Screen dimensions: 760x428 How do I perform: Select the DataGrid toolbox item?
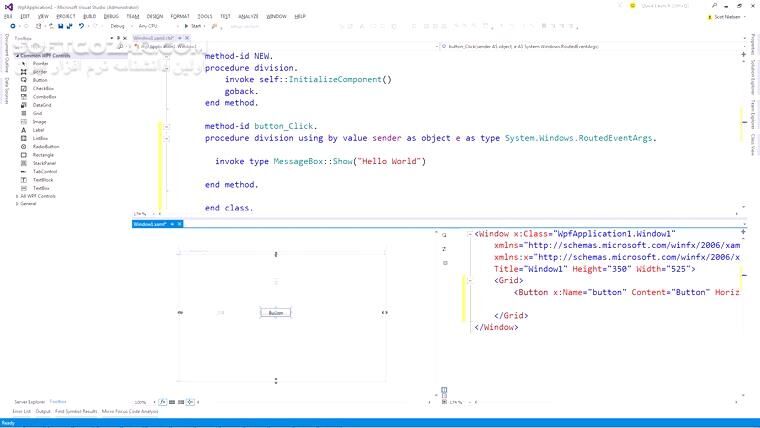[42, 105]
